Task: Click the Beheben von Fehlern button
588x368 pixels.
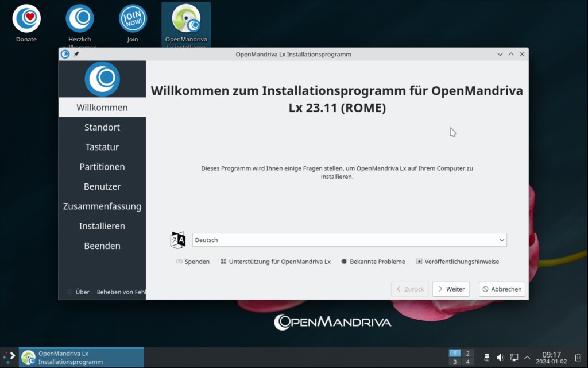Action: coord(121,292)
